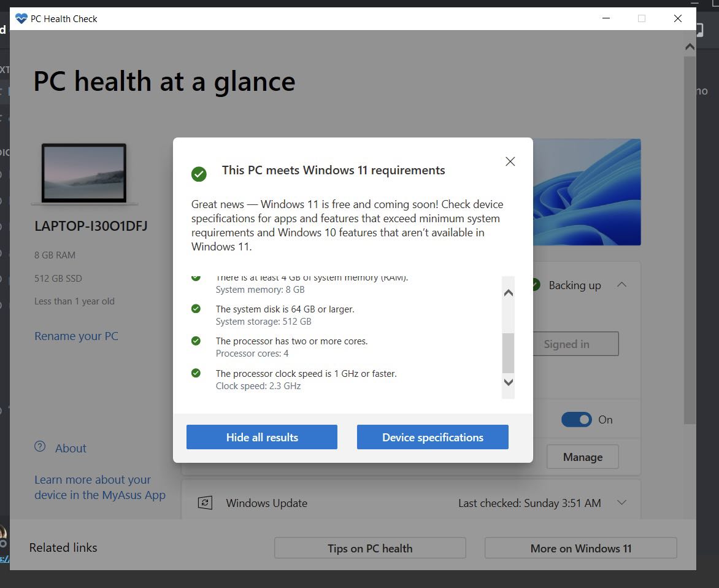Click Hide all results button
The height and width of the screenshot is (588, 719).
[262, 437]
